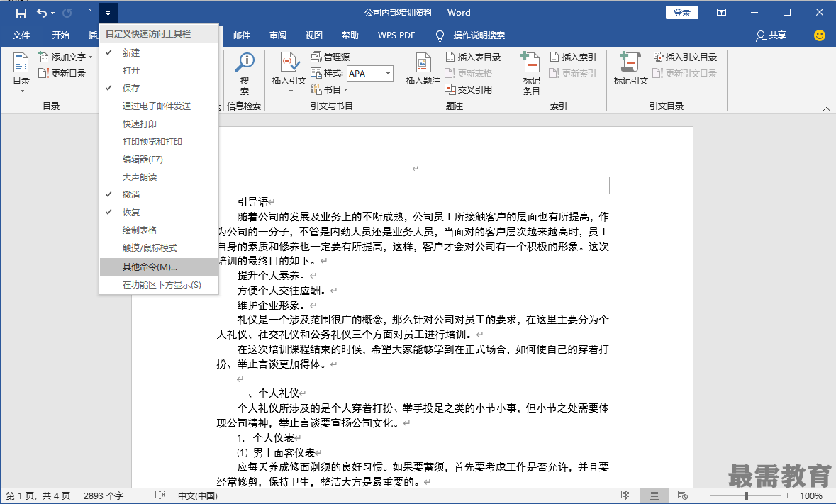Click Update Table of Contents (更新目录)

tap(62, 73)
